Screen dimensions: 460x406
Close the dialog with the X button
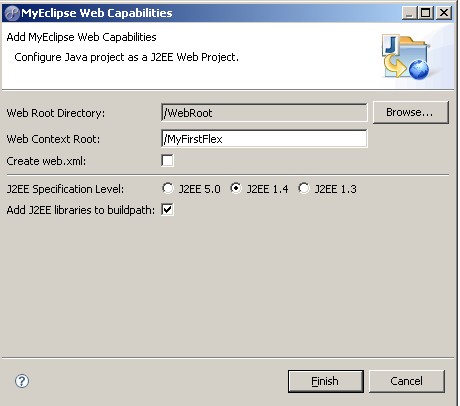[x=444, y=13]
